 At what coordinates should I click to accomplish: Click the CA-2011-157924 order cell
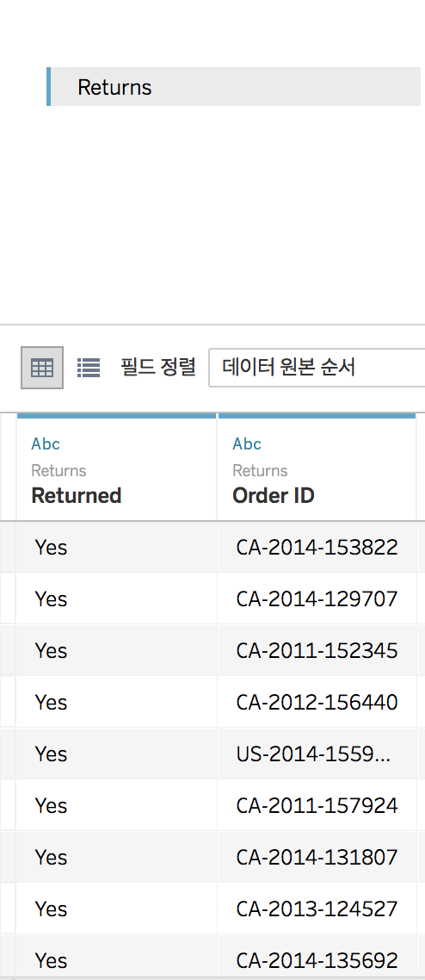click(317, 805)
